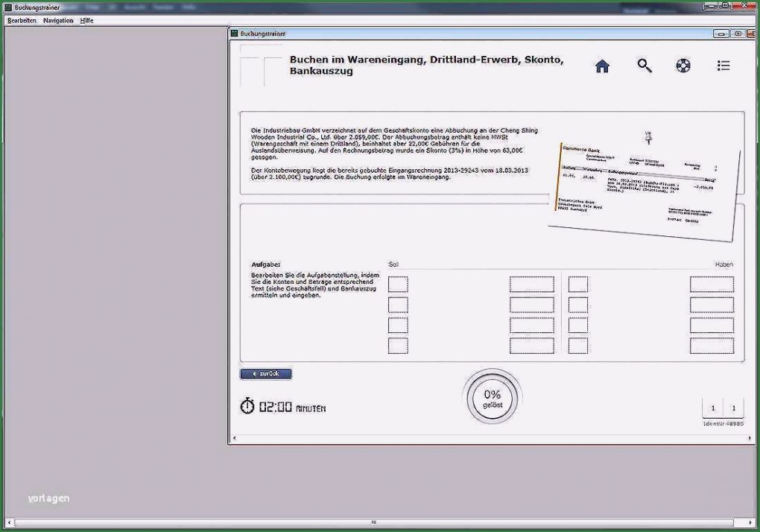The image size is (760, 532).
Task: Go to the home screen icon
Action: [x=602, y=66]
